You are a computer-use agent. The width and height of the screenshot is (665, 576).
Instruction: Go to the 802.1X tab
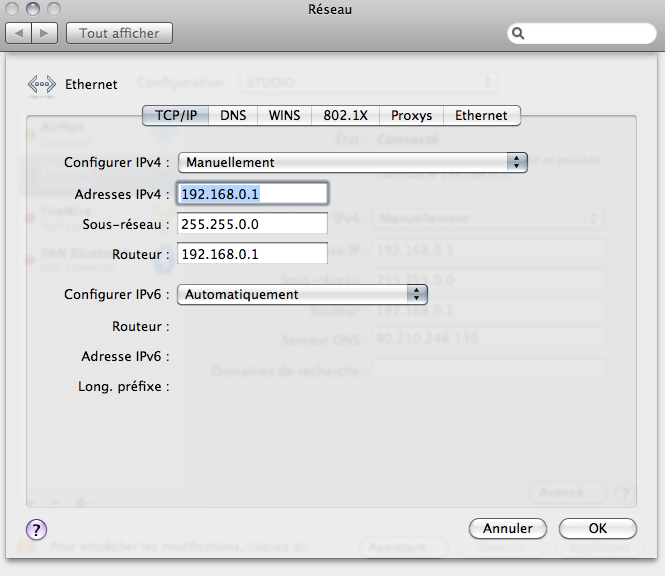pyautogui.click(x=345, y=115)
